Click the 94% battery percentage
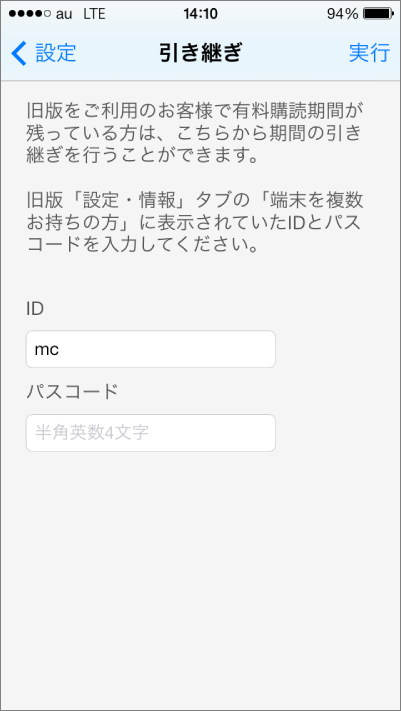This screenshot has height=711, width=401. tap(342, 14)
